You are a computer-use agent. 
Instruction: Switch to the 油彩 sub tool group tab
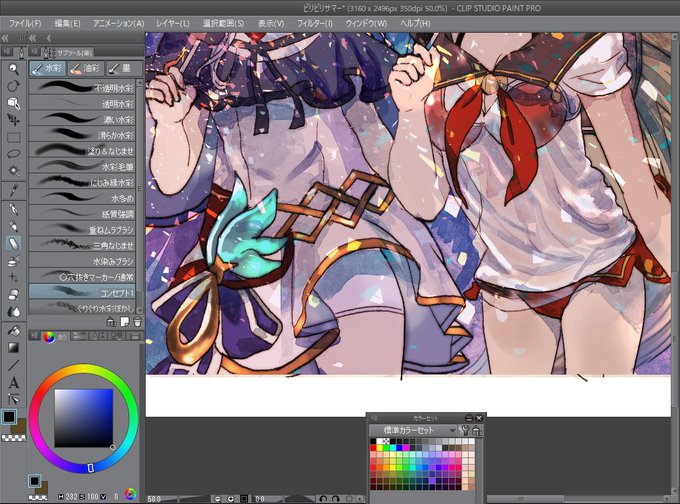tap(85, 68)
